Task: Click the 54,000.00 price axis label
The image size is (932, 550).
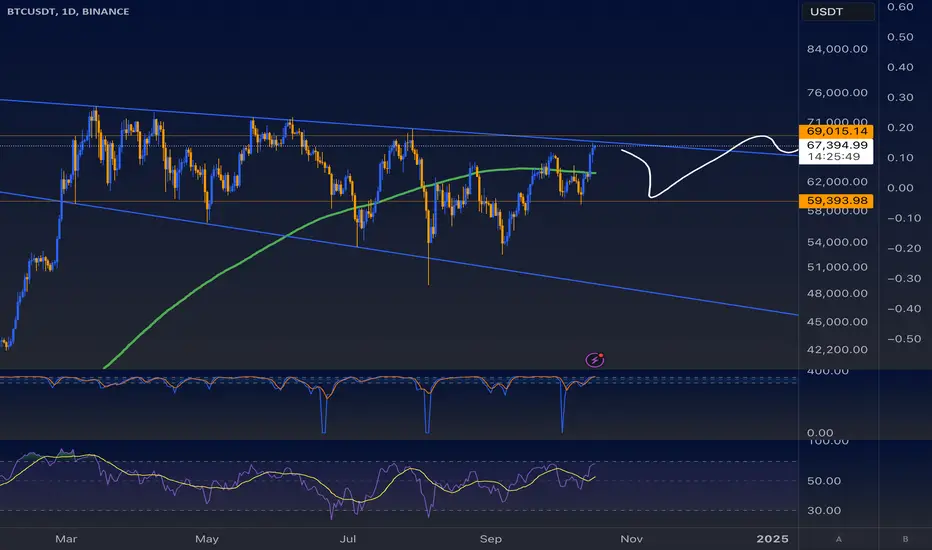Action: 837,242
